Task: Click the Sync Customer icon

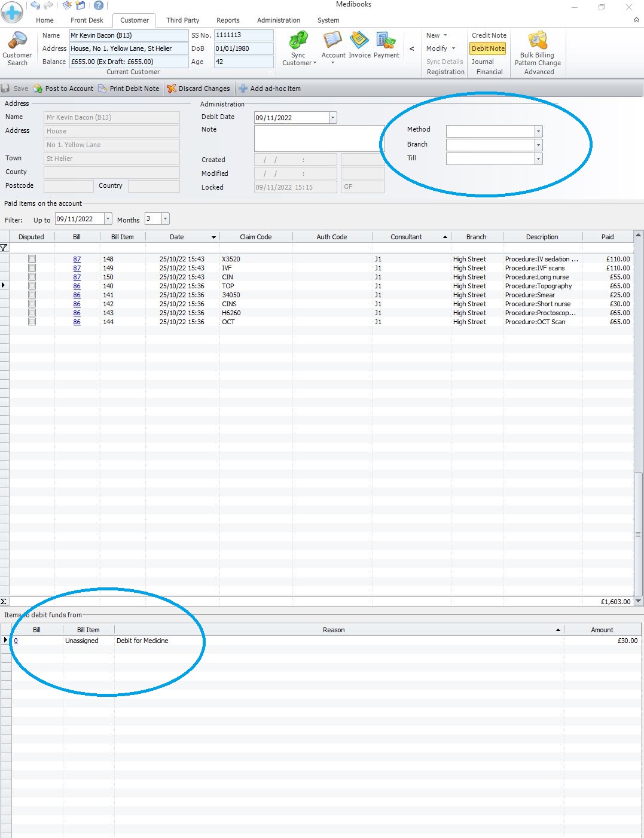Action: pos(298,41)
